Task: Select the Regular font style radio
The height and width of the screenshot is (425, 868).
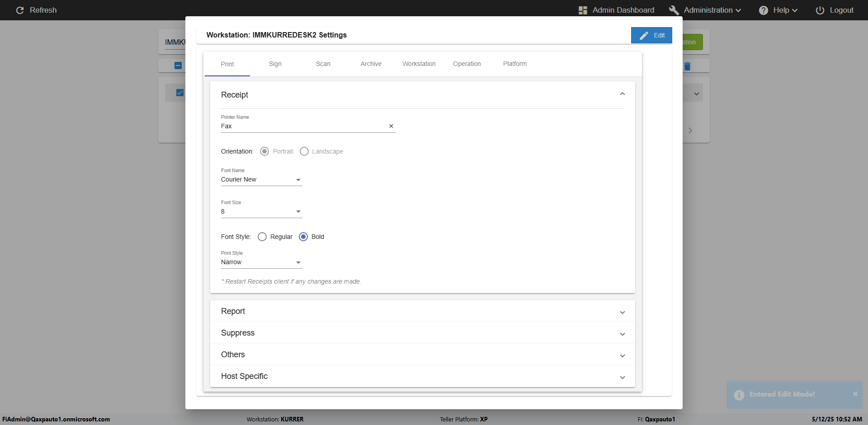Action: point(262,237)
